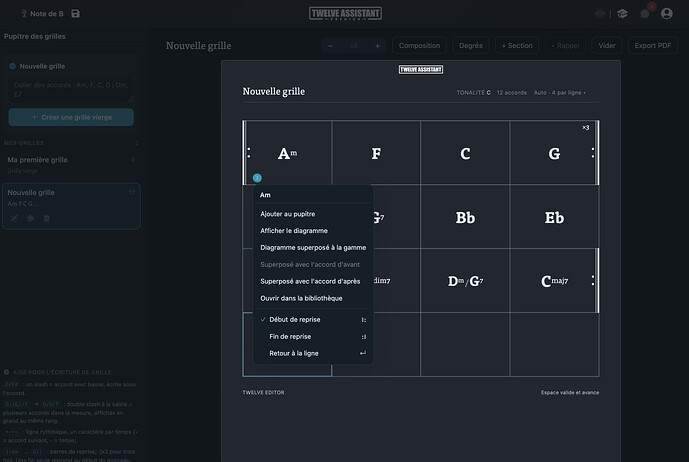Select the C chord cell
The height and width of the screenshot is (462, 689).
coord(465,153)
